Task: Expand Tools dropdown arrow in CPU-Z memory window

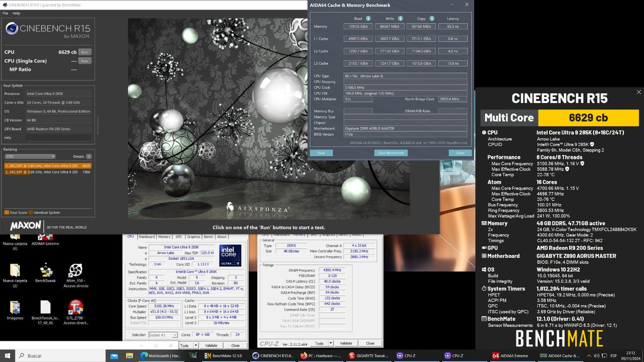Action: (331, 343)
